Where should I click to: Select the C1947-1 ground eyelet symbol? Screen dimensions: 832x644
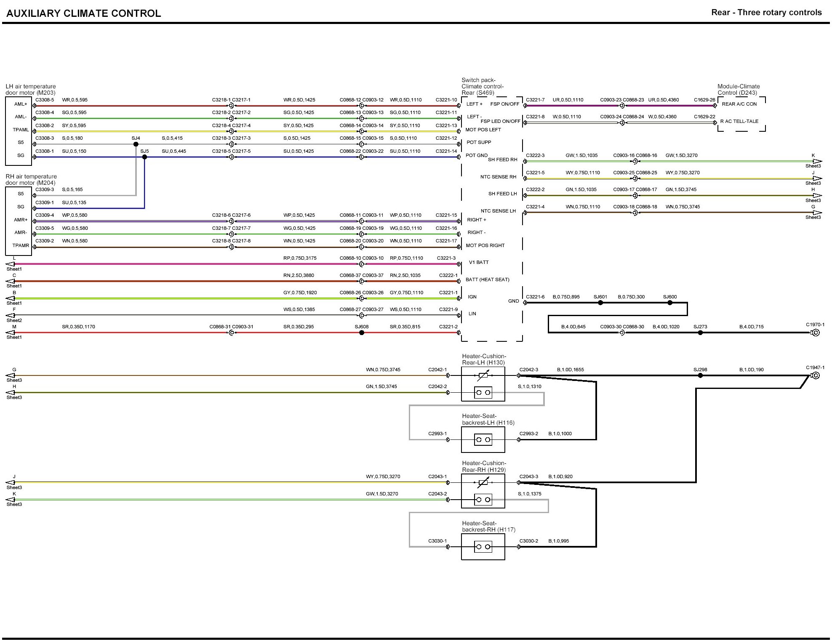pos(815,375)
